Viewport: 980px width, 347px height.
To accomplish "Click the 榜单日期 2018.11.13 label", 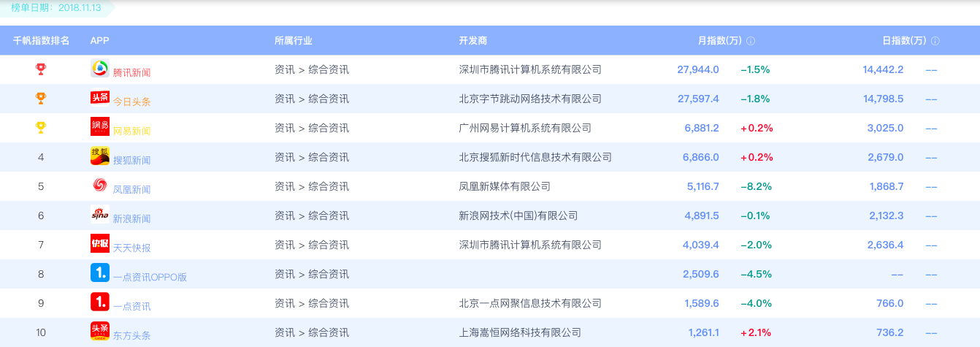I will 58,7.
